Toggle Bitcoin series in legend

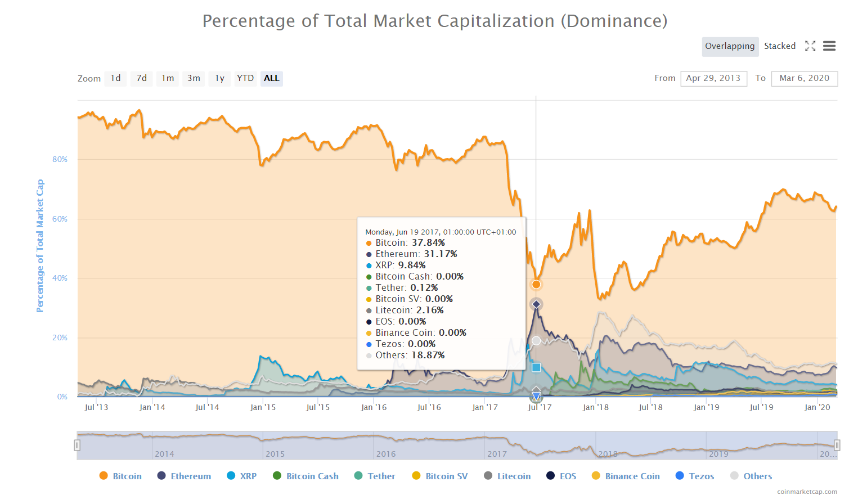pos(120,476)
